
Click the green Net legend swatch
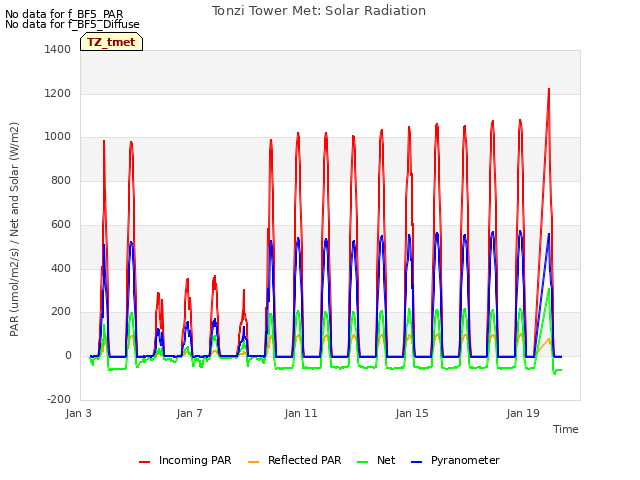[x=362, y=462]
